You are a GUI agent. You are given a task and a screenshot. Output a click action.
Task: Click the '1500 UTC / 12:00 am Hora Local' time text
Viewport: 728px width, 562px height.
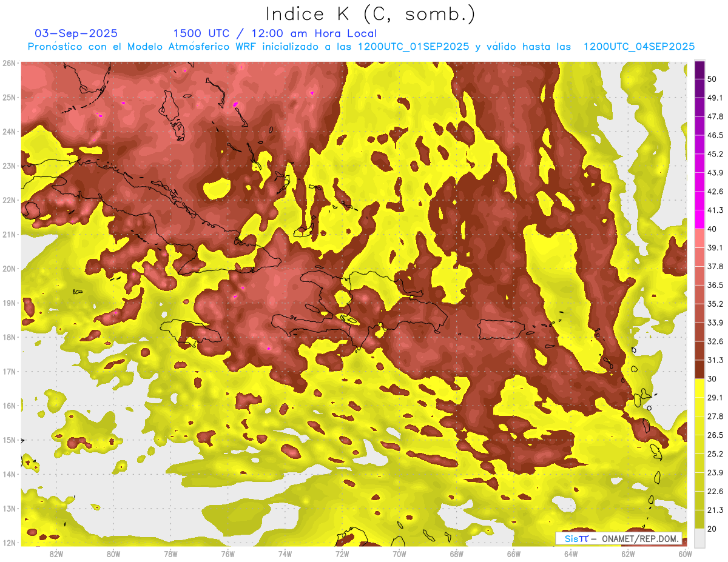275,33
